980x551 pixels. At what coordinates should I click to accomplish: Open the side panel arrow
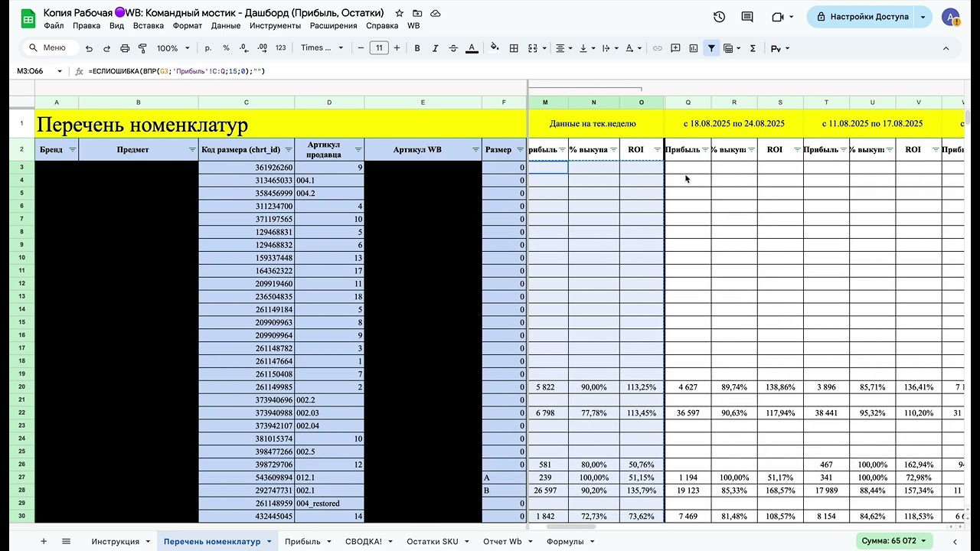[x=955, y=542]
